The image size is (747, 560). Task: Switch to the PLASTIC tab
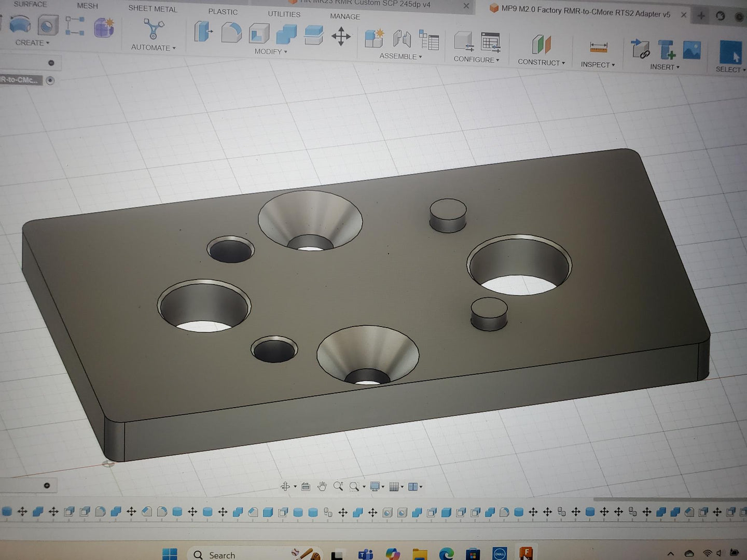pos(223,11)
